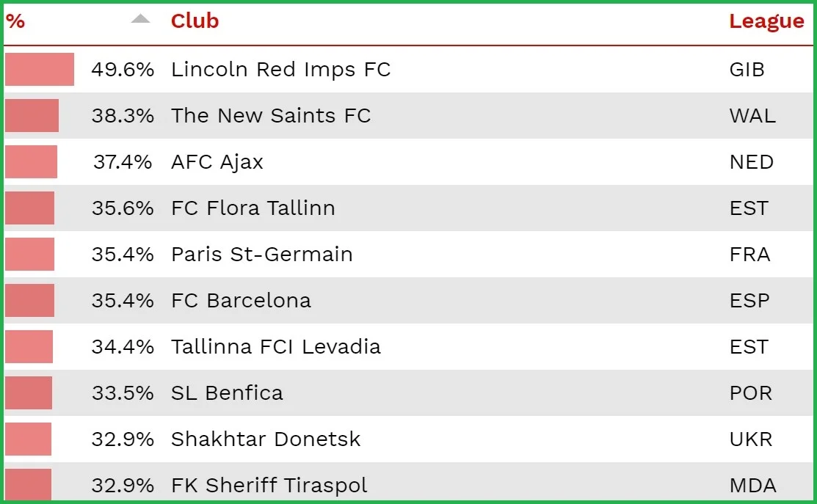Click the GIB league cell
Viewport: 817px width, 504px height.
coord(747,70)
